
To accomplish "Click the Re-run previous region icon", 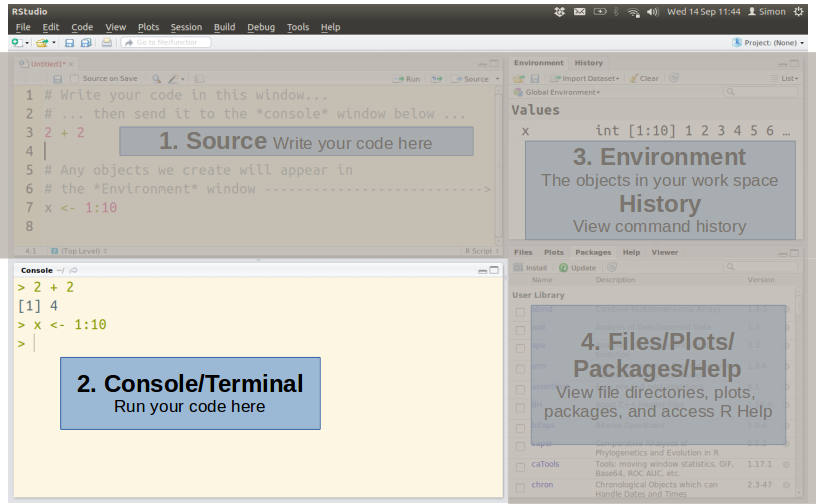I will (x=437, y=79).
